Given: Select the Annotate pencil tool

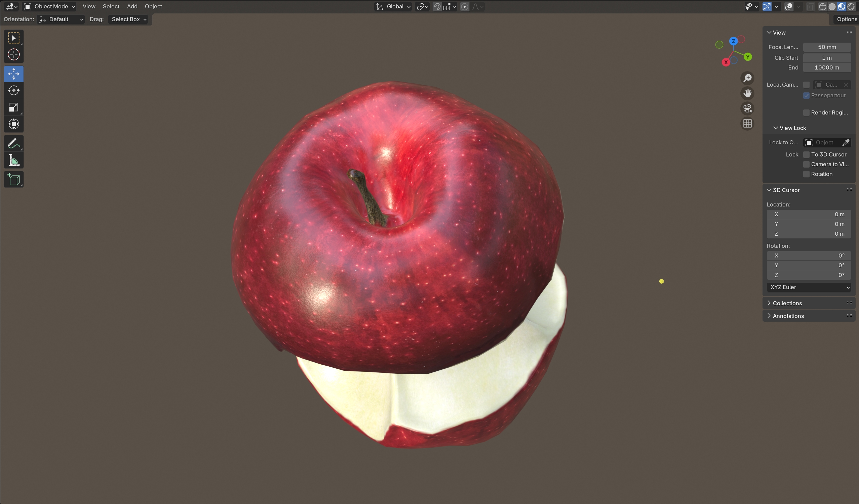Looking at the screenshot, I should click(x=14, y=143).
